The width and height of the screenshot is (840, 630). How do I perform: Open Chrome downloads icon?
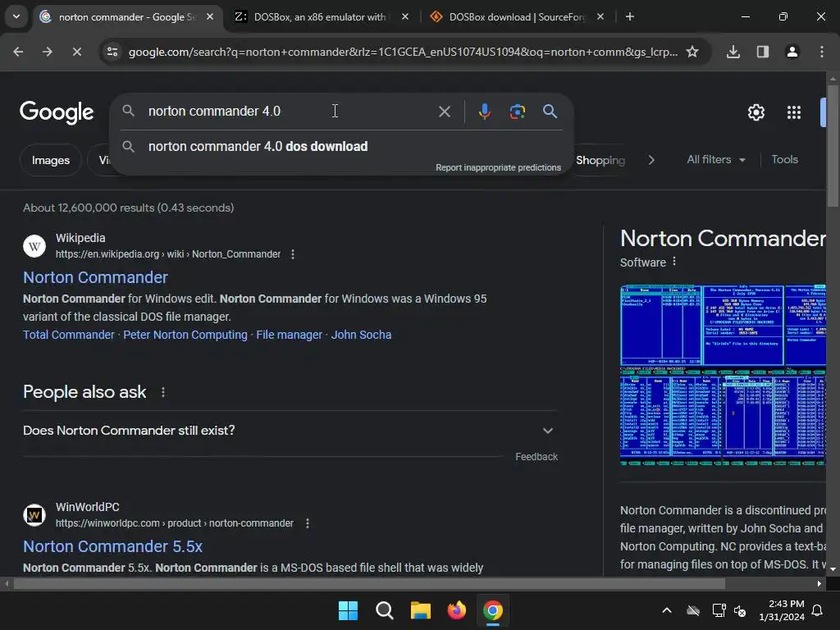pyautogui.click(x=733, y=52)
